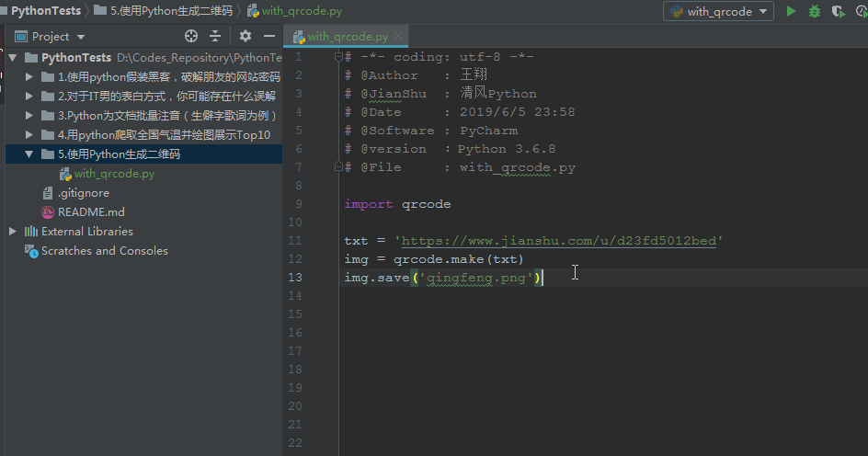This screenshot has width=868, height=456.
Task: Open Project panel settings gear
Action: click(246, 36)
